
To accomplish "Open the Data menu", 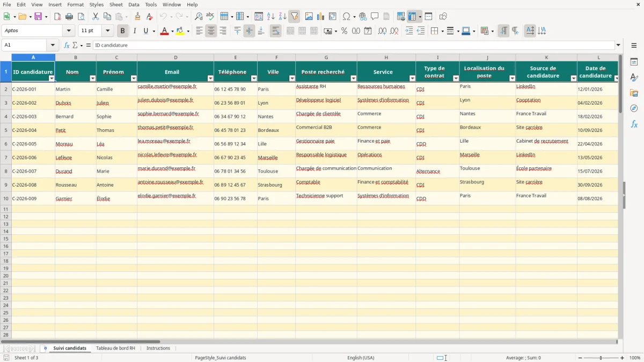I will point(134,4).
